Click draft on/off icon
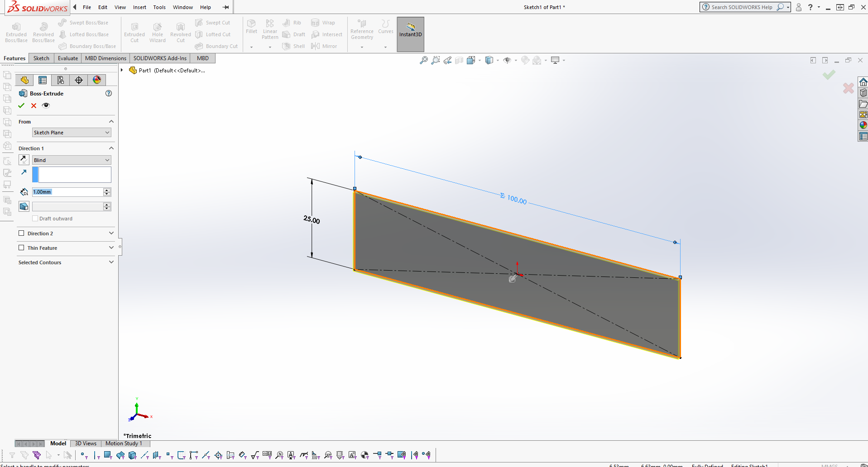 coord(24,206)
